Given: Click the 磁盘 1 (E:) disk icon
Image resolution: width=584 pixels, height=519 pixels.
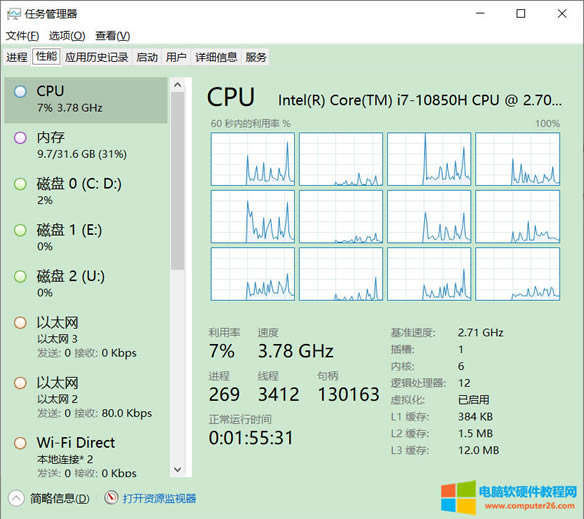Looking at the screenshot, I should [x=20, y=230].
